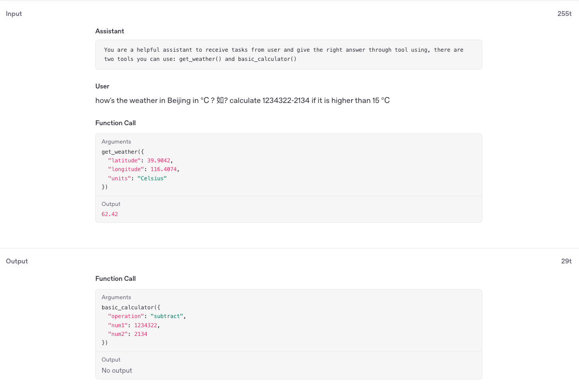Click the "operation" argument key

pyautogui.click(x=126, y=316)
